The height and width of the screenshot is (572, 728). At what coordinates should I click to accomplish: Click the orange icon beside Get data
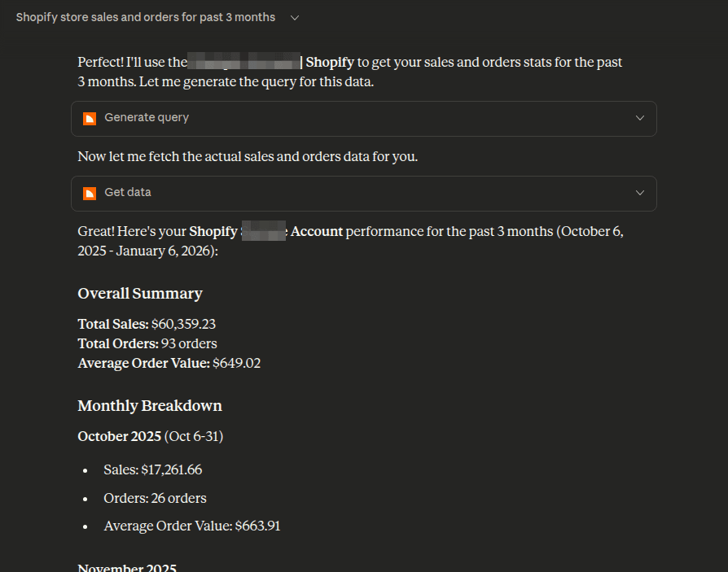click(x=90, y=193)
